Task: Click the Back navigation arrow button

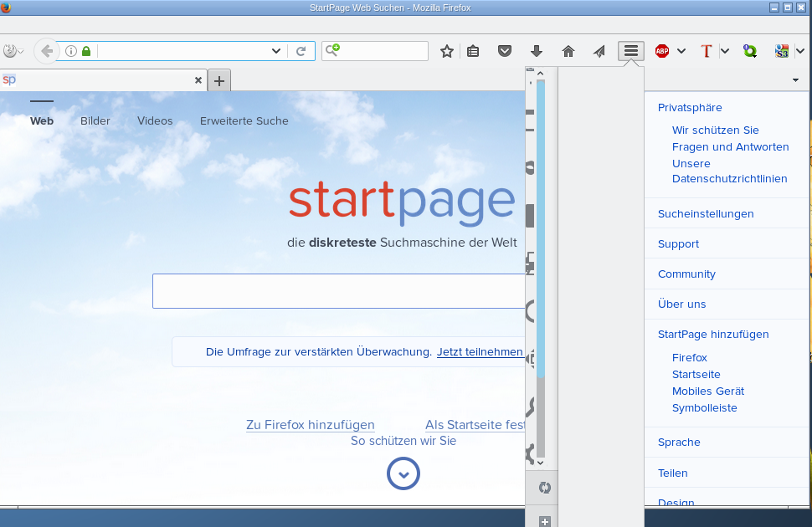Action: tap(47, 51)
